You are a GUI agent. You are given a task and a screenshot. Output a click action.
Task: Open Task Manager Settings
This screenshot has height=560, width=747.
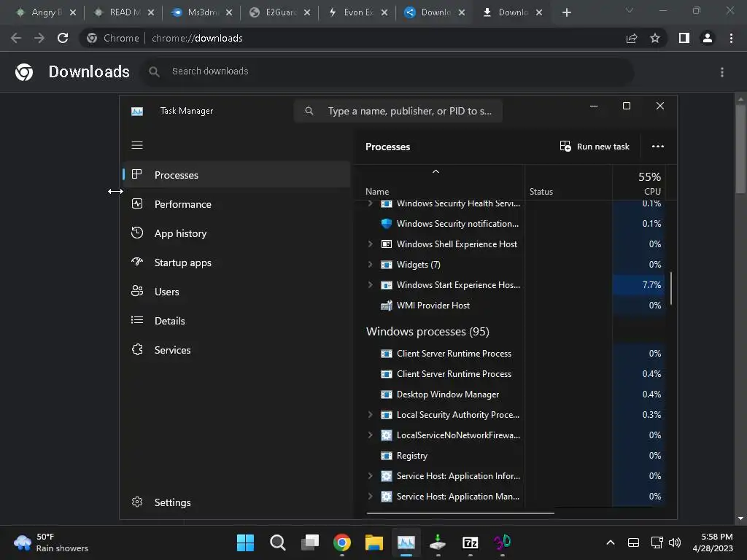[237, 502]
